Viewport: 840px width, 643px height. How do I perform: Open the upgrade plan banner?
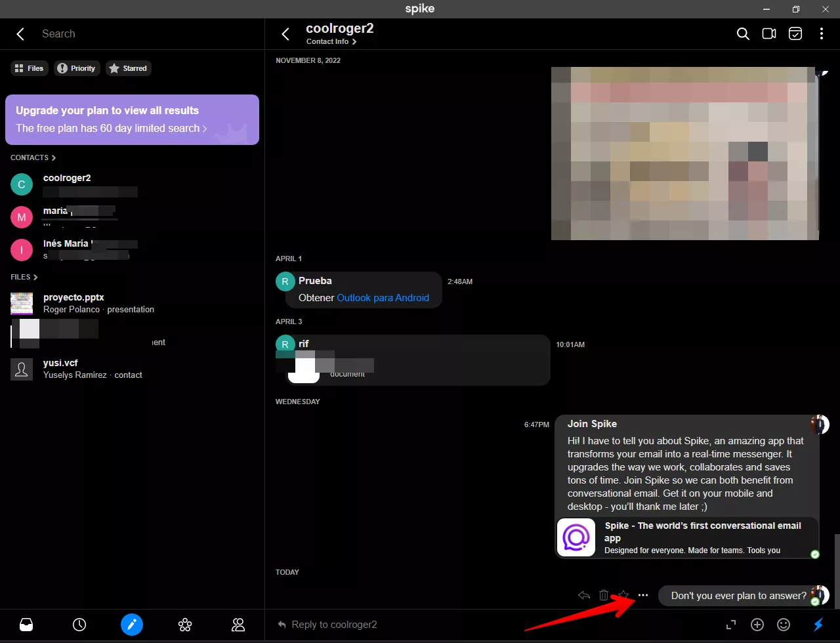[132, 119]
